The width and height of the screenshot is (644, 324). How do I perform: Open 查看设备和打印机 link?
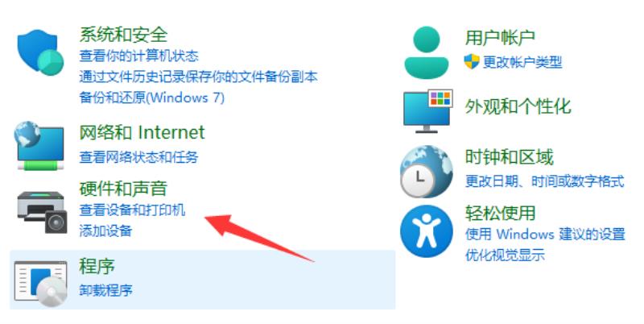coord(132,210)
